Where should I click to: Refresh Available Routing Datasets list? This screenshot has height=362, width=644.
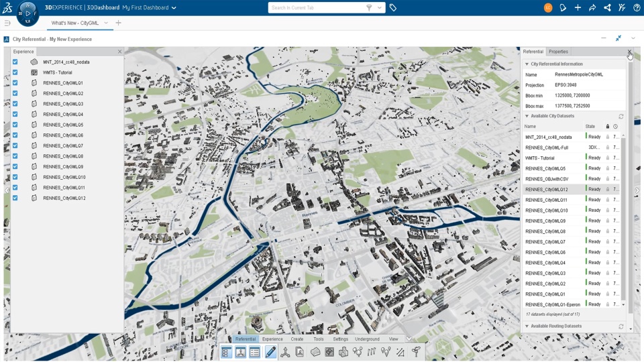pyautogui.click(x=621, y=326)
